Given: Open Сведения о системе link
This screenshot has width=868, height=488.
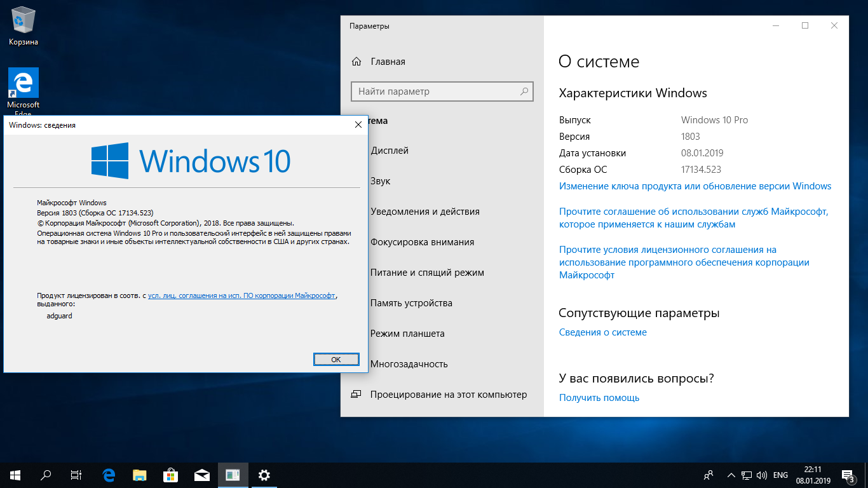Looking at the screenshot, I should (603, 332).
